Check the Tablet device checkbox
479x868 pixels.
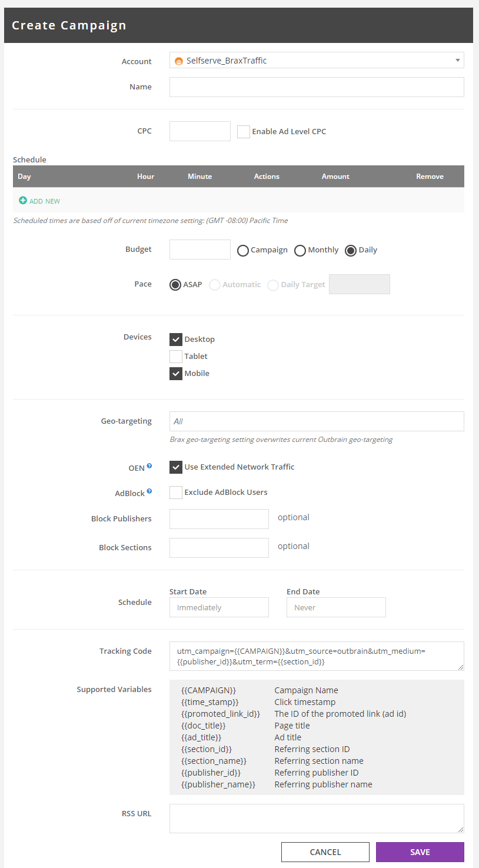tap(176, 357)
